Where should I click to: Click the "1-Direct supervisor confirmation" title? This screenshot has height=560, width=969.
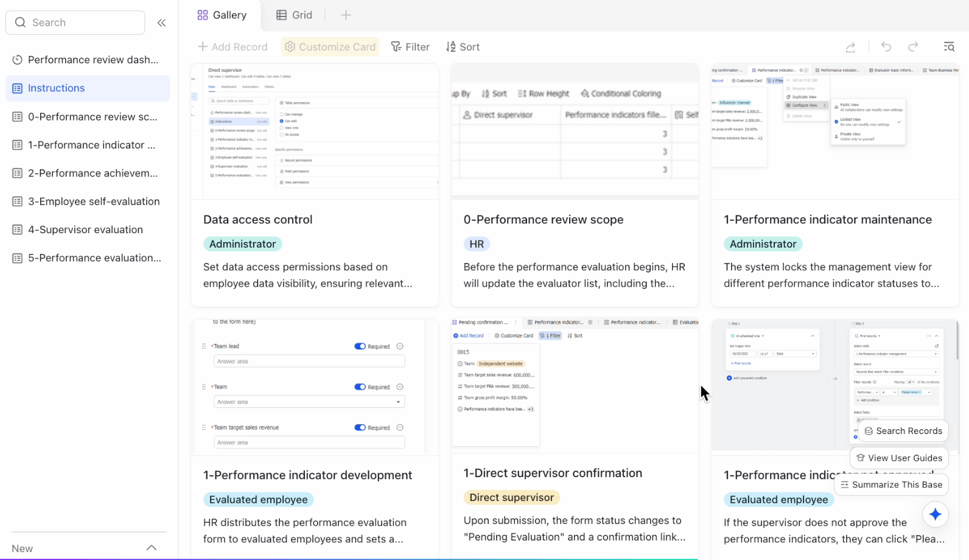coord(553,473)
